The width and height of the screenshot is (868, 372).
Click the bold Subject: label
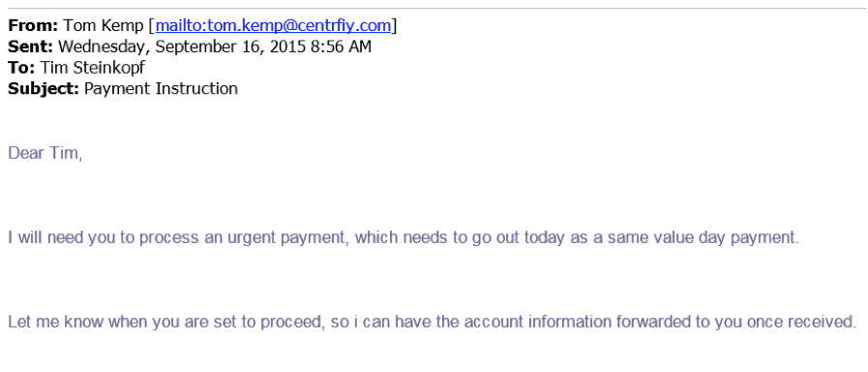click(x=44, y=89)
